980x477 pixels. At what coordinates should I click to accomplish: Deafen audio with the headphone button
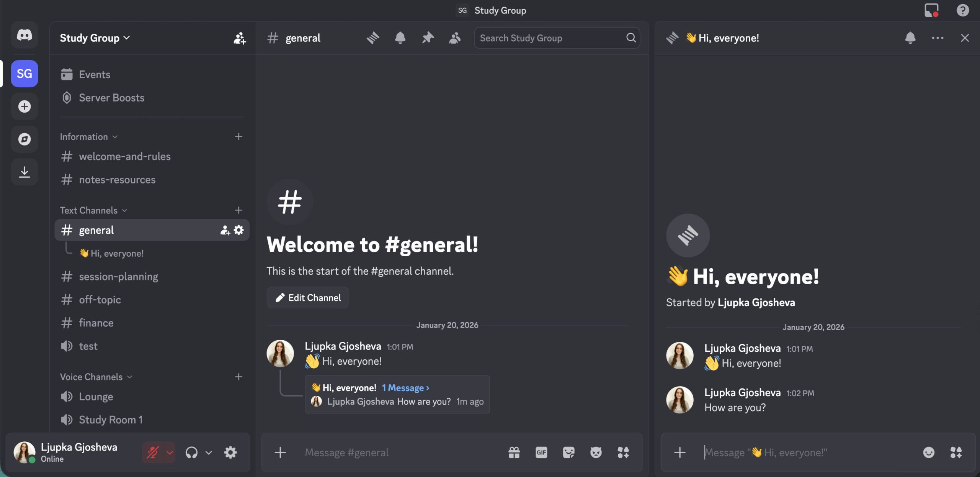tap(192, 452)
